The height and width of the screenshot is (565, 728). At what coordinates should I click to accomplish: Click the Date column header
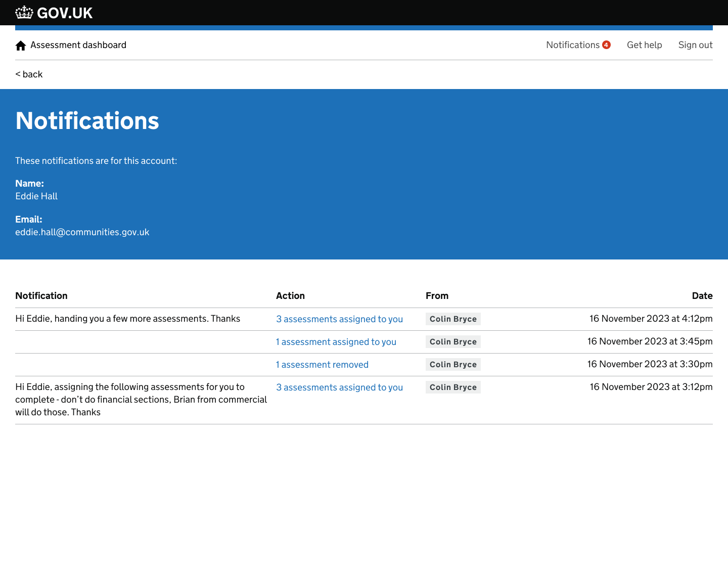(702, 296)
